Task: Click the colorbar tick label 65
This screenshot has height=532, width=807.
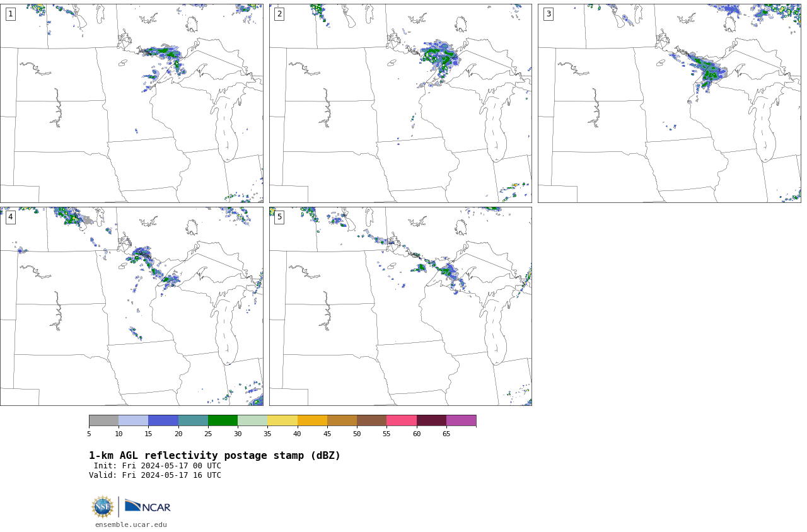Action: 446,434
